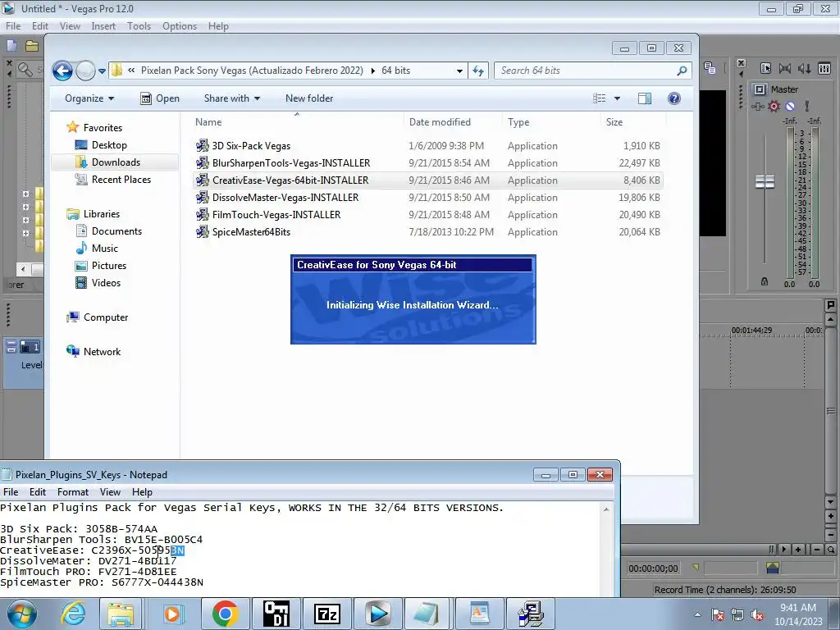Click volume speaker icon in system tray
The height and width of the screenshot is (630, 840).
point(757,615)
